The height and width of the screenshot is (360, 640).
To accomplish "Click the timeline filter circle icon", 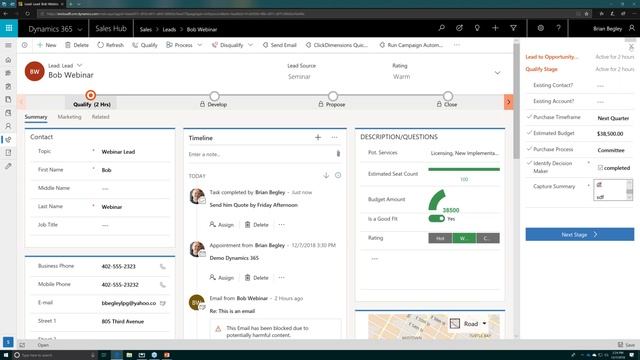I will tap(338, 175).
